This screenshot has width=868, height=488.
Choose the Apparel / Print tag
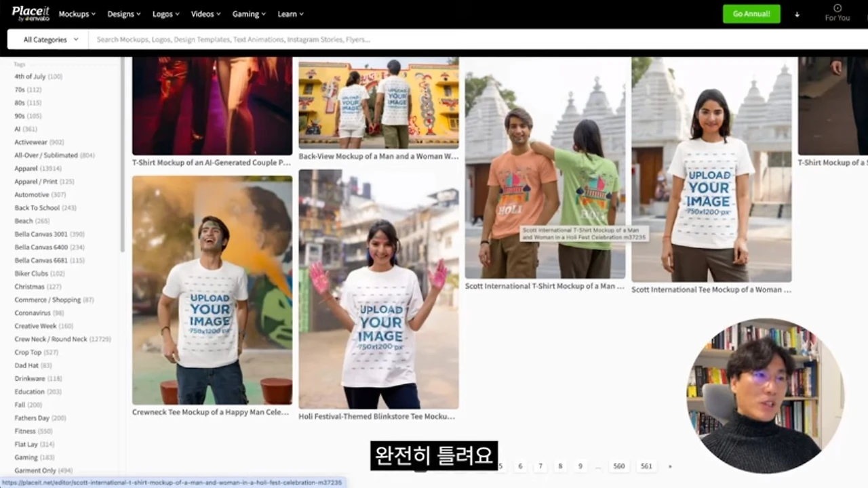(45, 182)
